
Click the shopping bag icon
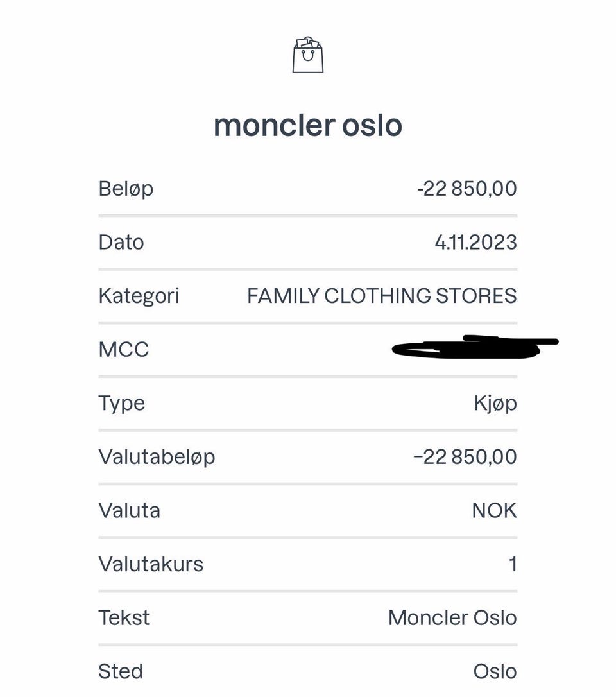tap(308, 55)
